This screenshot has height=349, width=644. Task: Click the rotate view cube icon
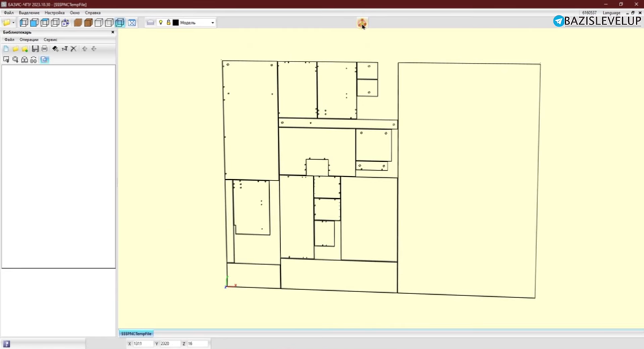(65, 22)
